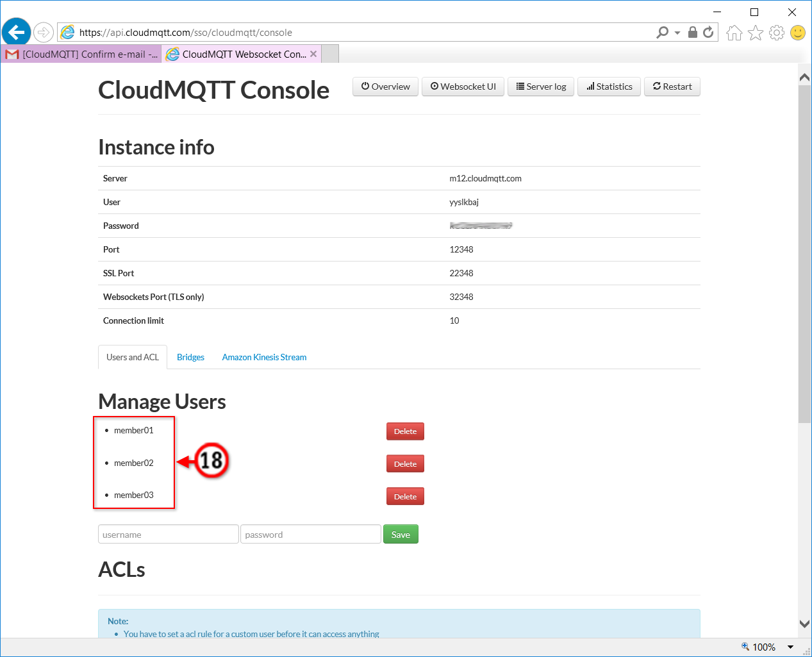The height and width of the screenshot is (657, 812).
Task: Click the security lock icon
Action: [x=693, y=32]
